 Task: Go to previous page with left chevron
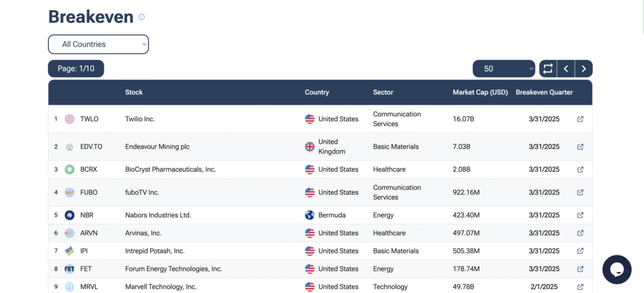tap(566, 69)
